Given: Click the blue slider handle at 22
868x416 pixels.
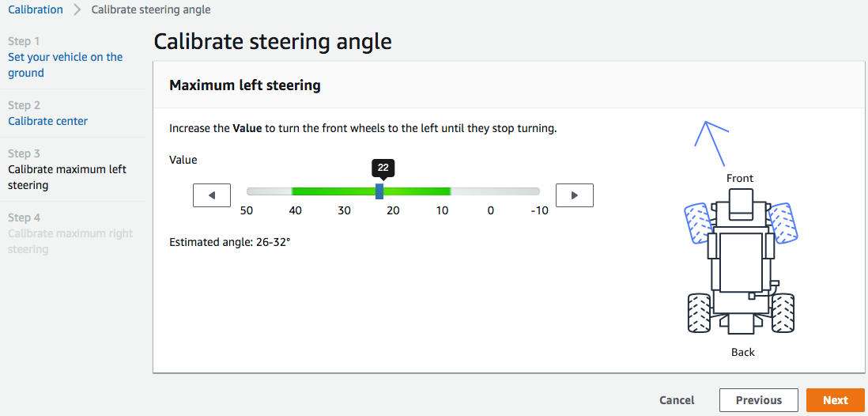Looking at the screenshot, I should [x=379, y=191].
